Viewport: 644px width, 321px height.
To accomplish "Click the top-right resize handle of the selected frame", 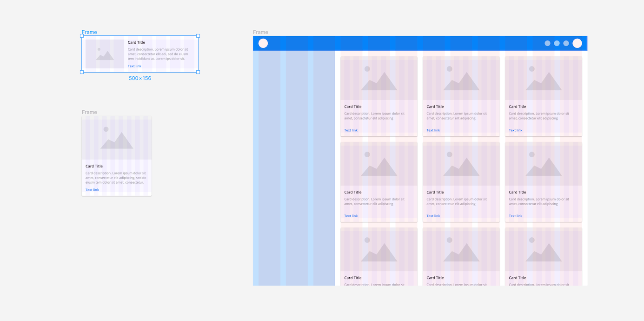I will point(198,36).
